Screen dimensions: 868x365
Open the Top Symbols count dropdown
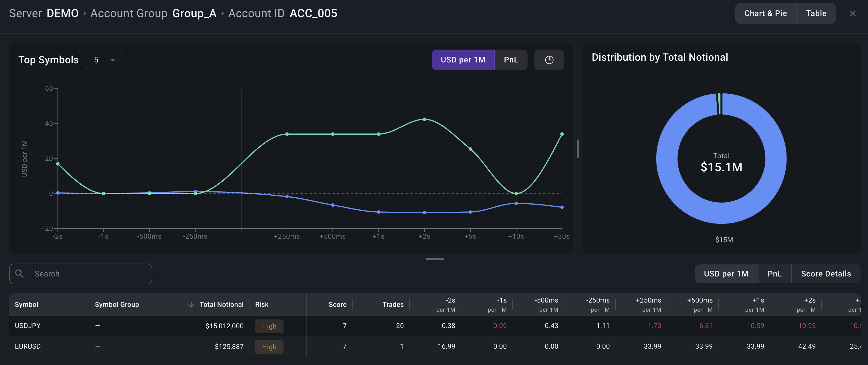(x=104, y=60)
